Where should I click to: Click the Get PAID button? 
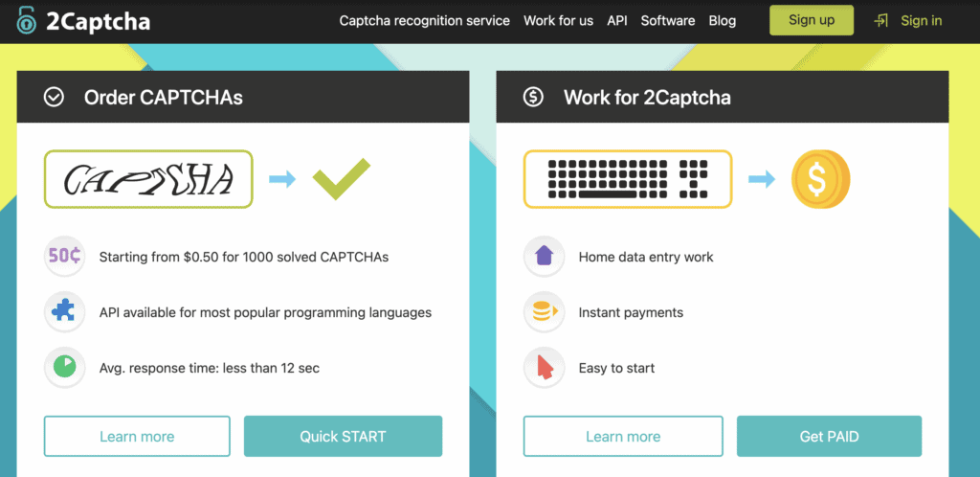coord(830,437)
